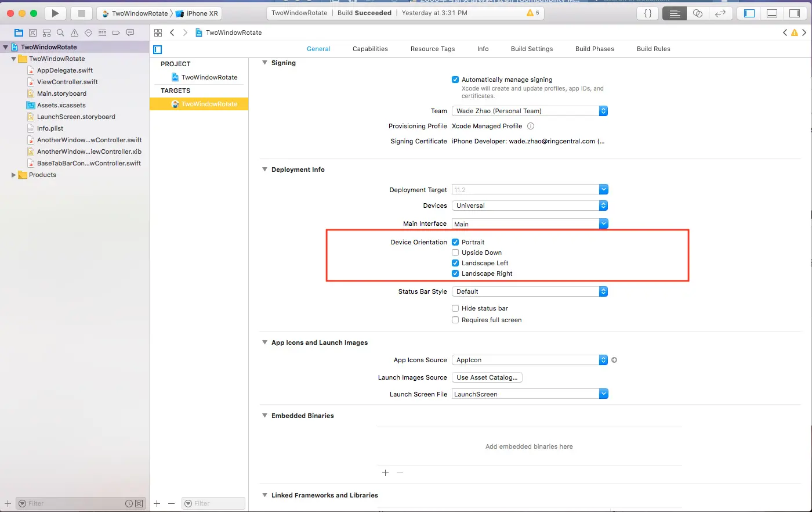
Task: Select the project navigator folder icon
Action: 19,33
